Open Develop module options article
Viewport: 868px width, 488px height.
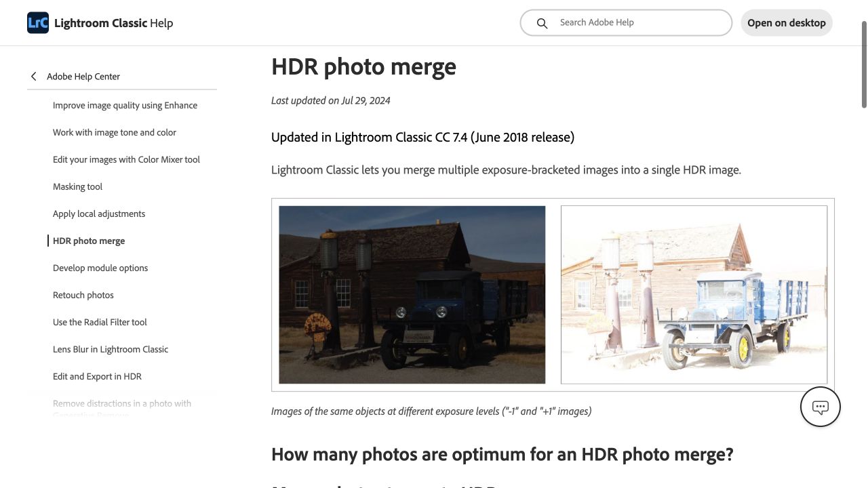tap(100, 268)
